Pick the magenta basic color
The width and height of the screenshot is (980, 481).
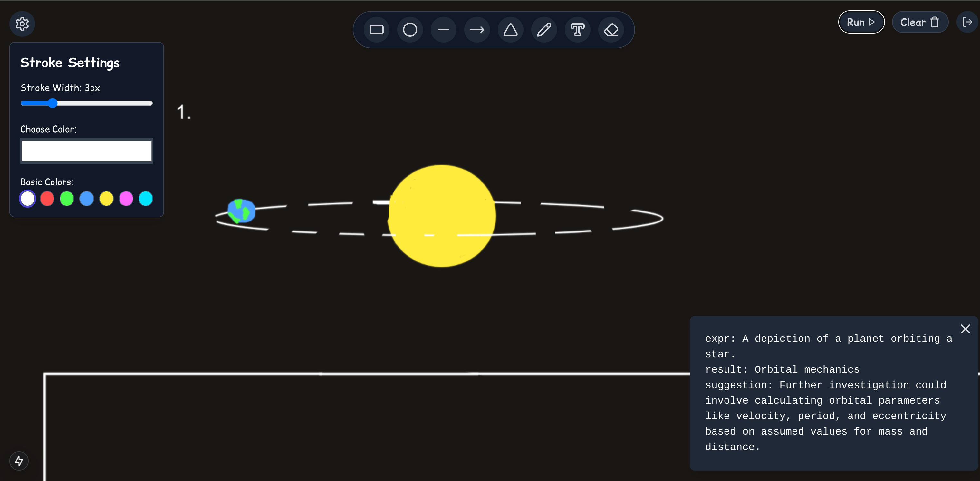point(126,199)
